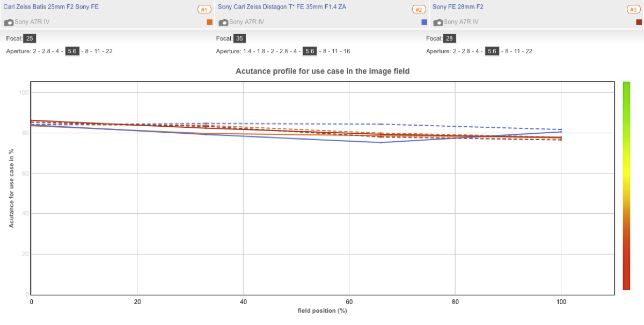Open Carl Zeiss Batis 25mm F2 lens link
644x325 pixels.
click(x=51, y=7)
